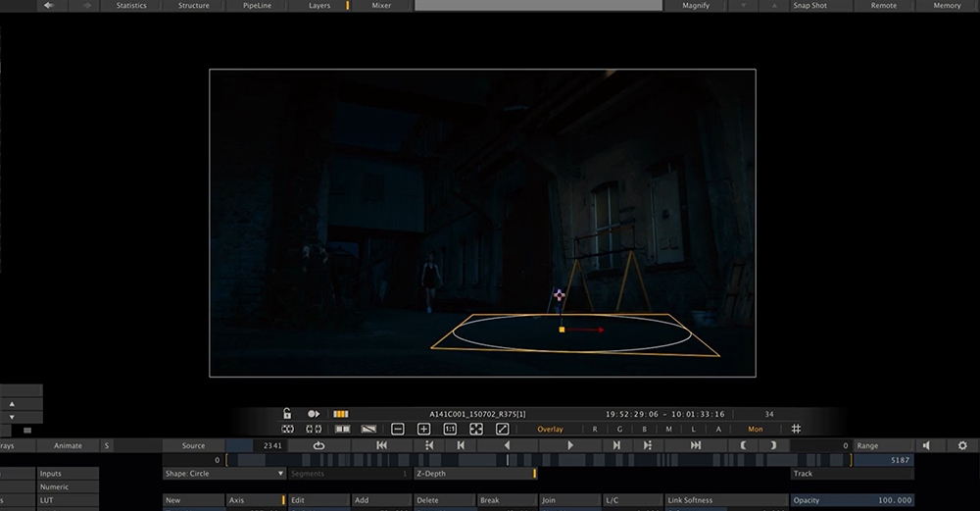This screenshot has width=980, height=511.
Task: Go to the next marker
Action: (648, 445)
